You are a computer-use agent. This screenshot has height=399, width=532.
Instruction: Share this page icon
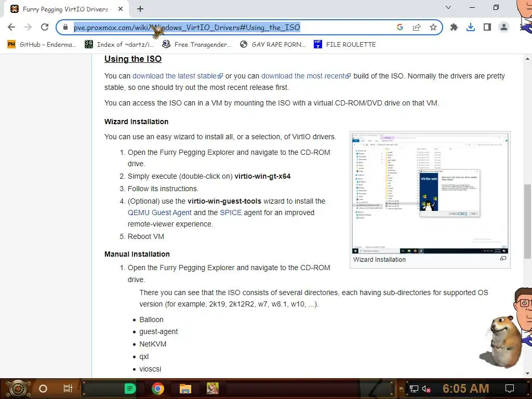pos(417,27)
